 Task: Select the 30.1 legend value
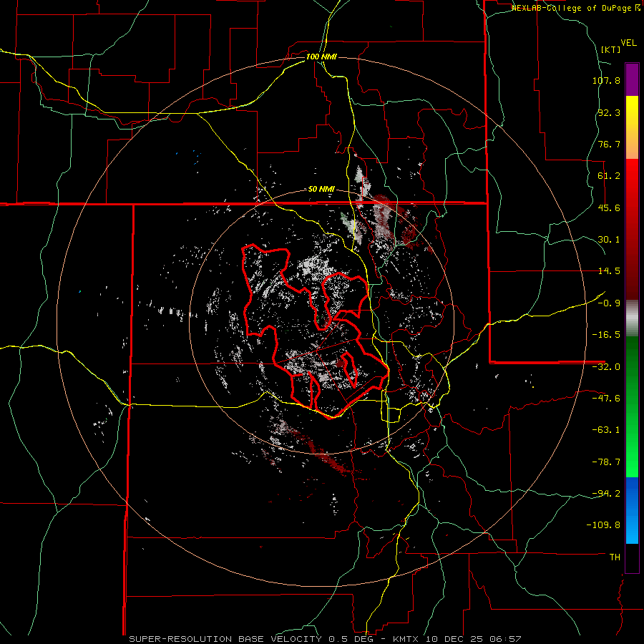tap(609, 240)
